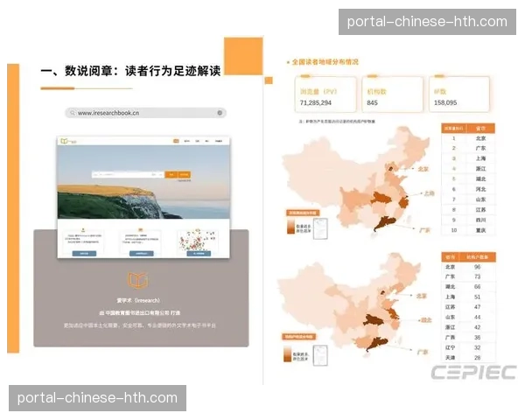Click the value 845

click(x=372, y=103)
